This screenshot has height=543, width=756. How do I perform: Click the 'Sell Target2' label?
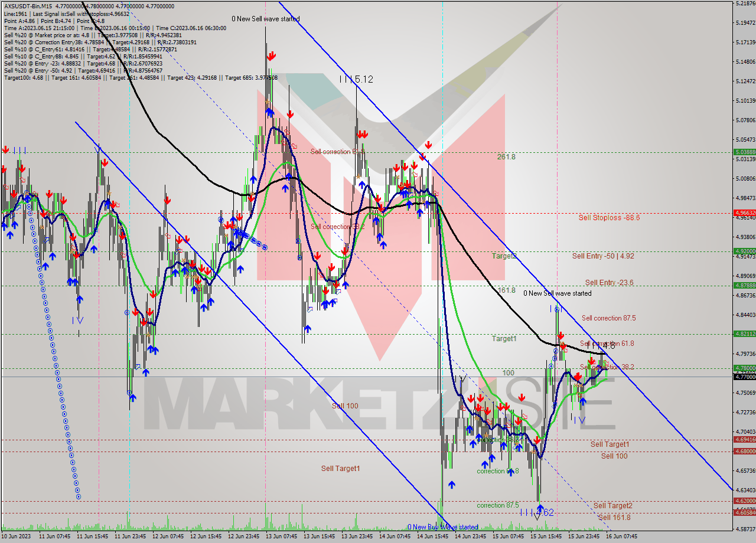(x=613, y=506)
